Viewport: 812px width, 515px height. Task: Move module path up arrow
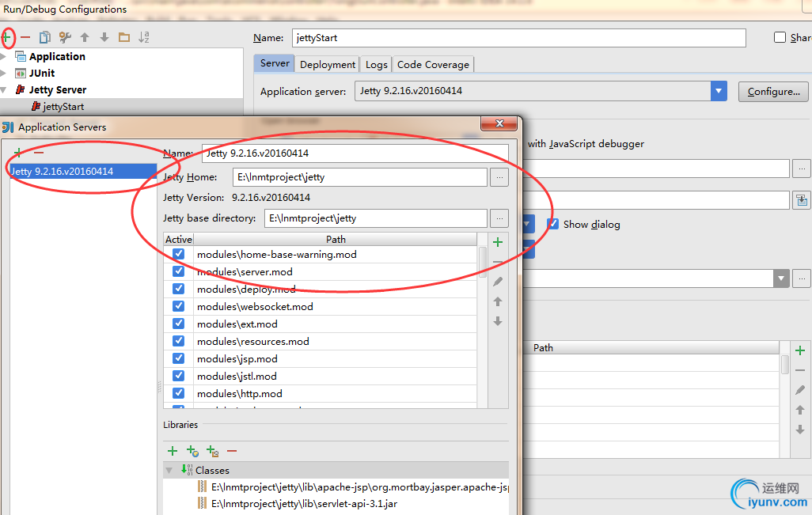[x=498, y=301]
